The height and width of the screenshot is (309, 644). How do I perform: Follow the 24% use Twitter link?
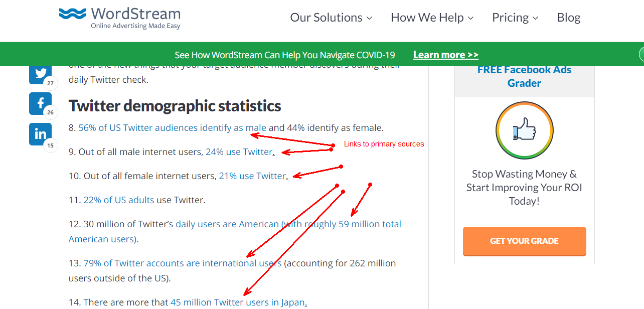(x=239, y=151)
